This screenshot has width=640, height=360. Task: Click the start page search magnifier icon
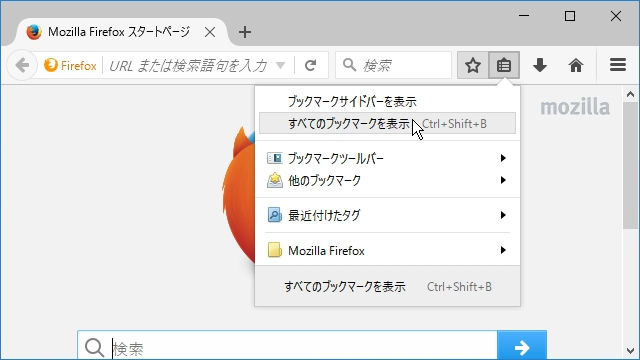click(x=94, y=348)
